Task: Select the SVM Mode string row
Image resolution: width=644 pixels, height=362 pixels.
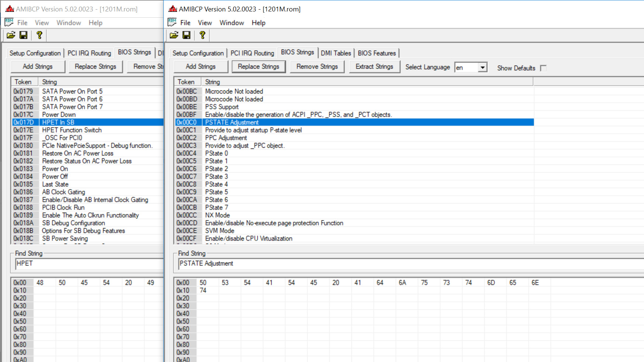Action: (354, 231)
